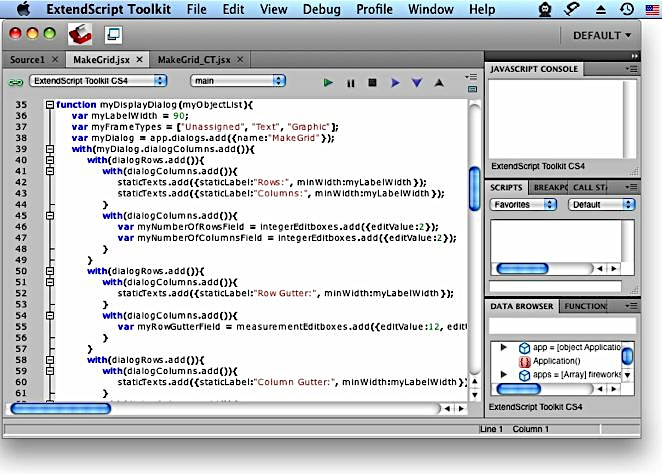
Task: Open the Help menu
Action: point(482,9)
